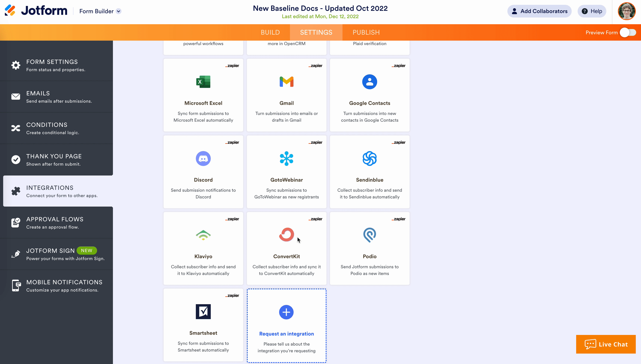Screen dimensions: 641x364
Task: Click the Google Contacts card title
Action: coord(370,103)
